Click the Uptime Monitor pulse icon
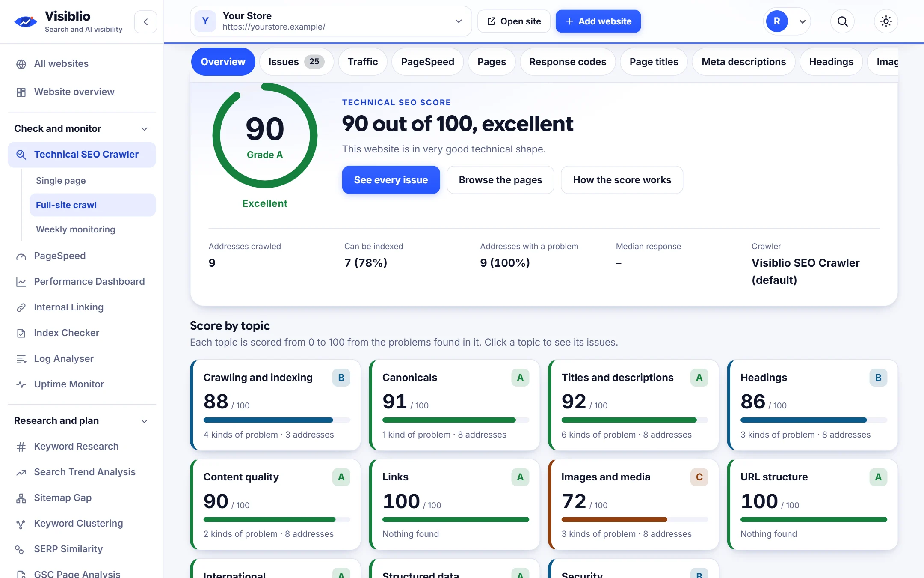The width and height of the screenshot is (924, 578). coord(21,384)
